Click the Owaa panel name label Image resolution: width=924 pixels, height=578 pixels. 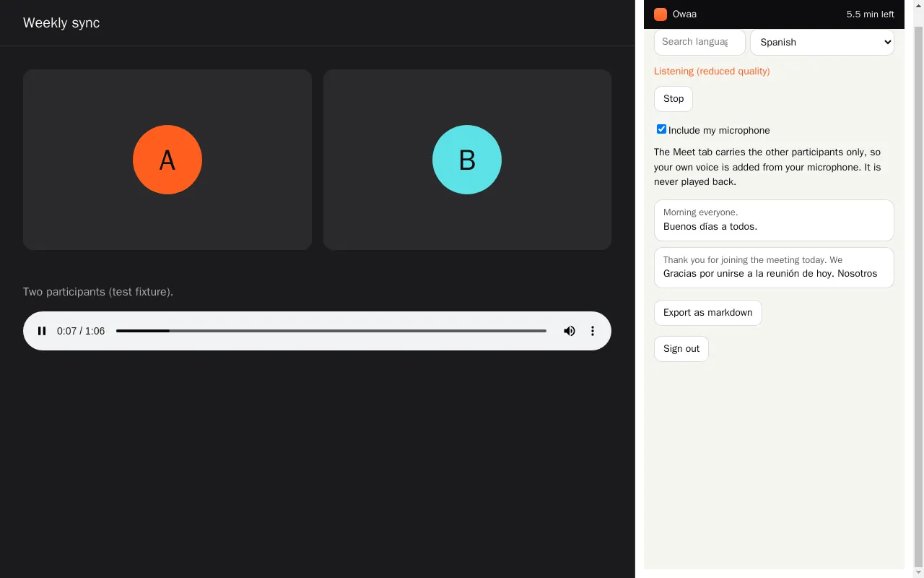[684, 14]
